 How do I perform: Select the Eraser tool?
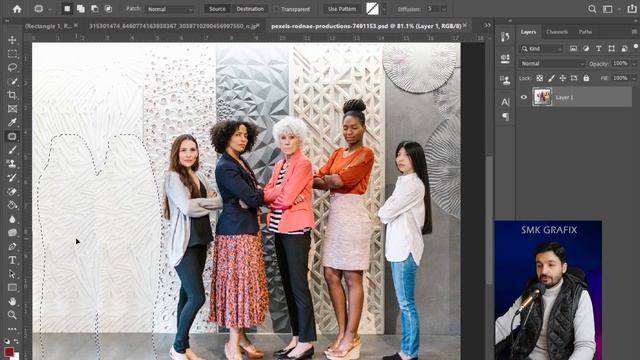point(12,191)
